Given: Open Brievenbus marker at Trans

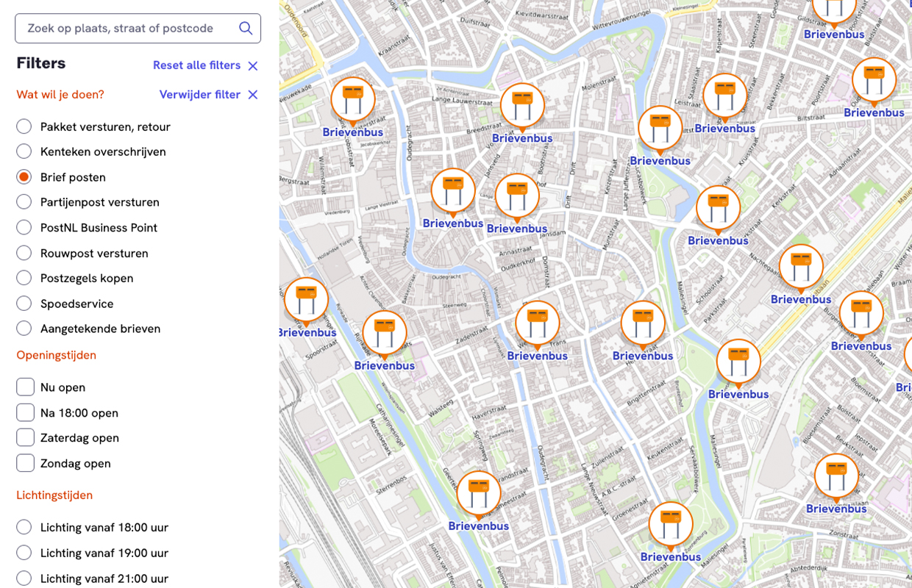Looking at the screenshot, I should [x=538, y=324].
